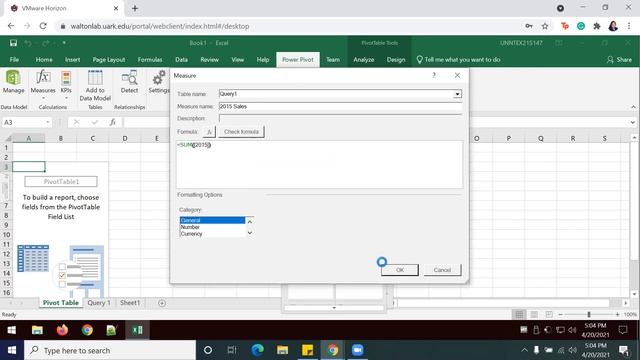
Task: Open the Formulas ribbon tab
Action: (x=150, y=60)
